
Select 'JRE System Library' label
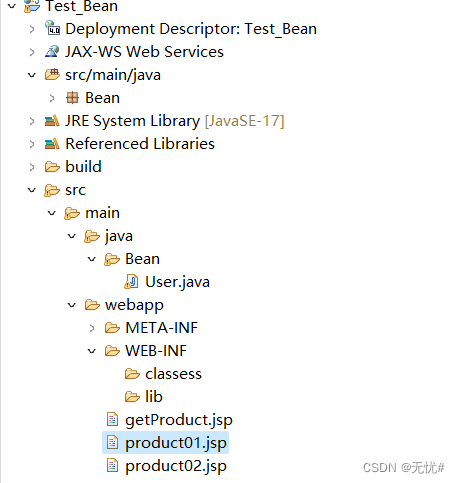pos(133,121)
